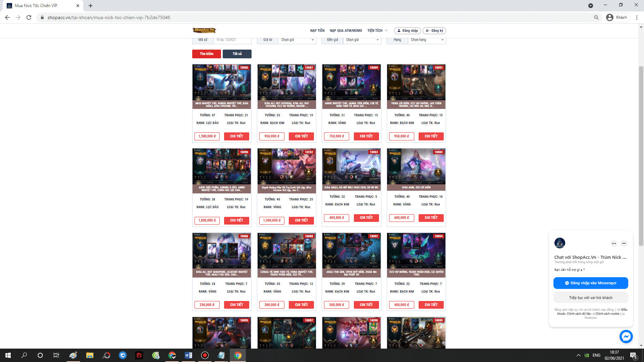Click the browser address bar URL

[109, 17]
